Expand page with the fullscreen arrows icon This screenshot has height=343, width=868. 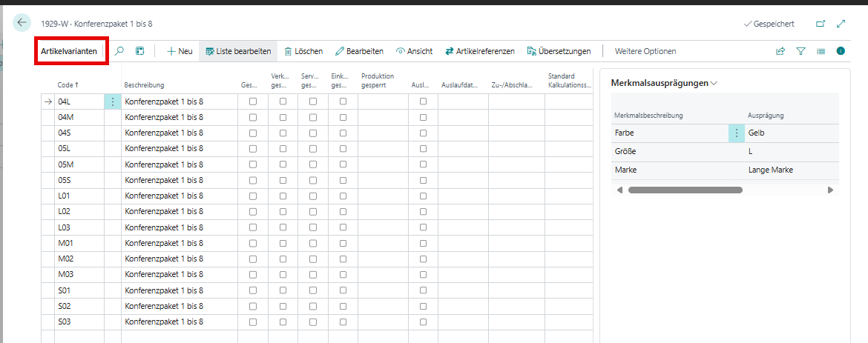[x=841, y=24]
